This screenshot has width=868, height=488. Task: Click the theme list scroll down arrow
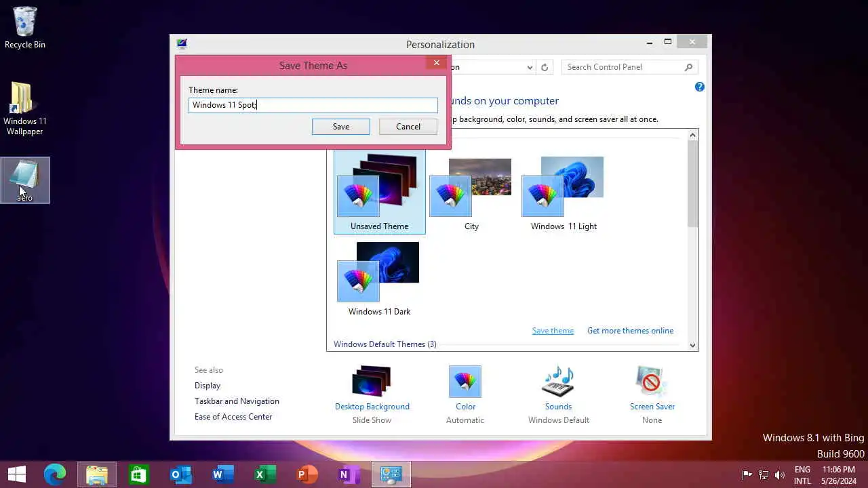(x=692, y=345)
